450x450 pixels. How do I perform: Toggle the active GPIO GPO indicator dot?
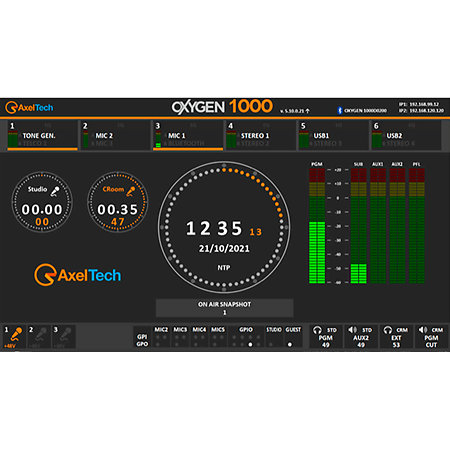[250, 344]
